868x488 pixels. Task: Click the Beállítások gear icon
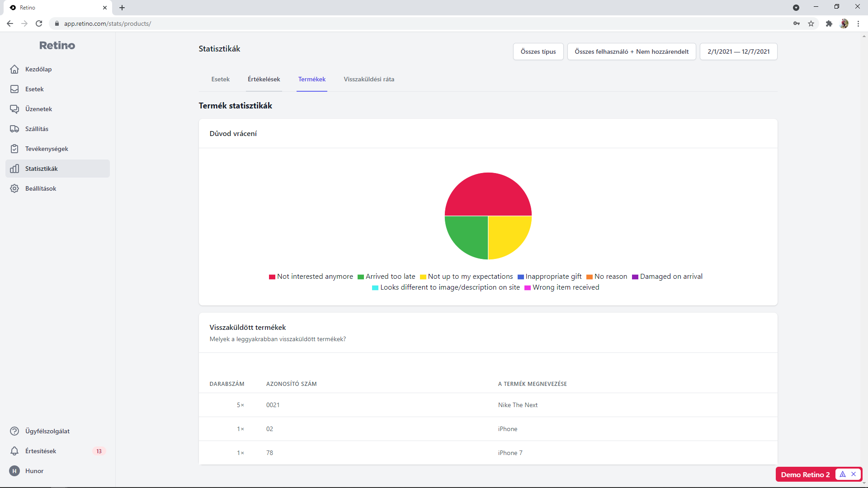(x=14, y=188)
